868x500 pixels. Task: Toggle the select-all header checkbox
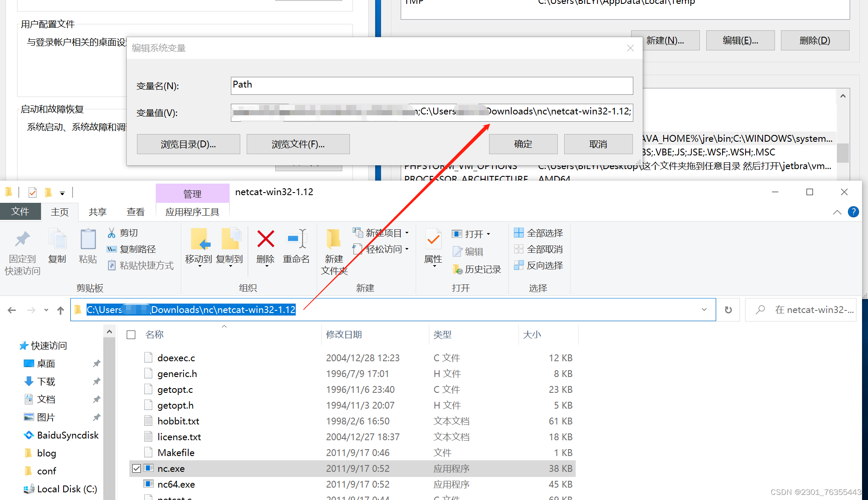131,335
